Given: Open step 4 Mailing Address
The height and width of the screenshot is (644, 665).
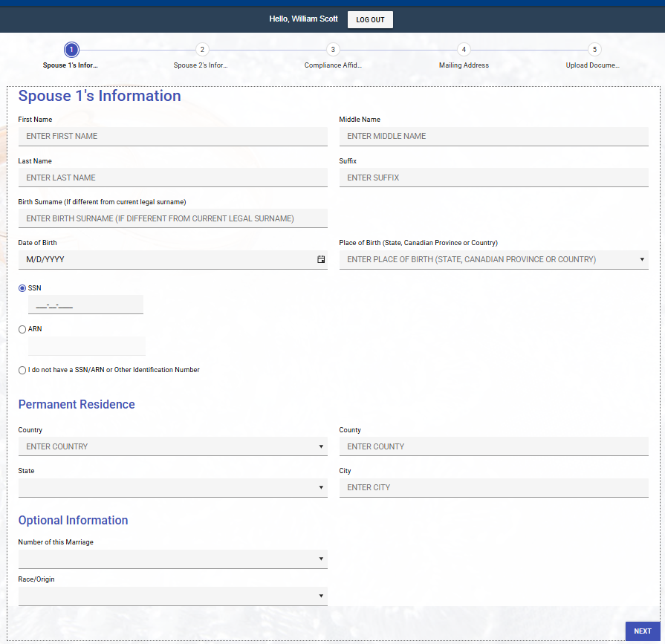Looking at the screenshot, I should pyautogui.click(x=464, y=50).
